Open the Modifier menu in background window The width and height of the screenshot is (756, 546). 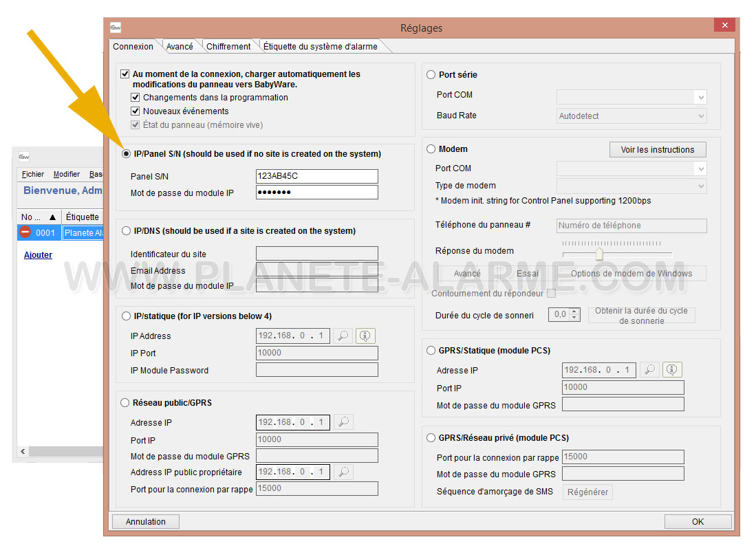pyautogui.click(x=67, y=174)
